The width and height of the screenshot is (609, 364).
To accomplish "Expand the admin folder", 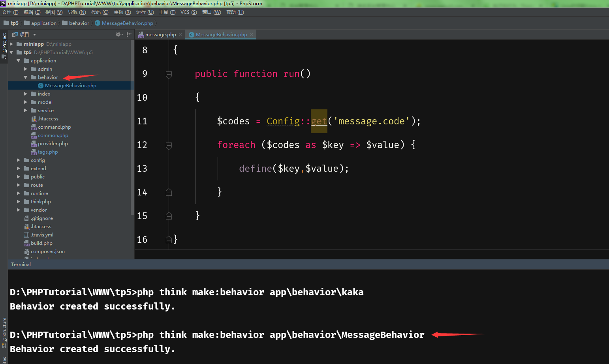I will pyautogui.click(x=26, y=69).
